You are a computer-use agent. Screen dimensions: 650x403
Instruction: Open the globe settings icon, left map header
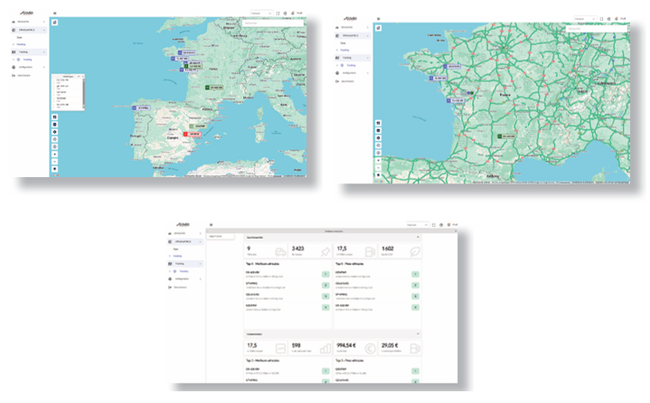tap(285, 13)
